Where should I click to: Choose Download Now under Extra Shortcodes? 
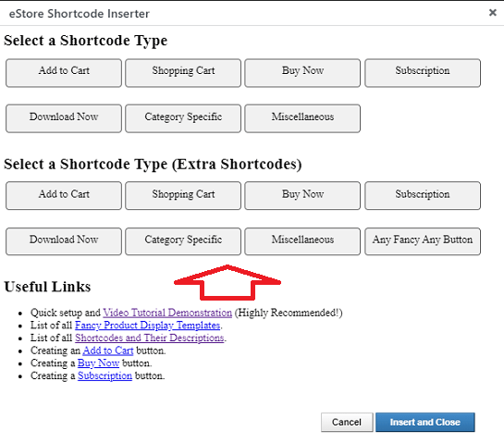(x=64, y=241)
